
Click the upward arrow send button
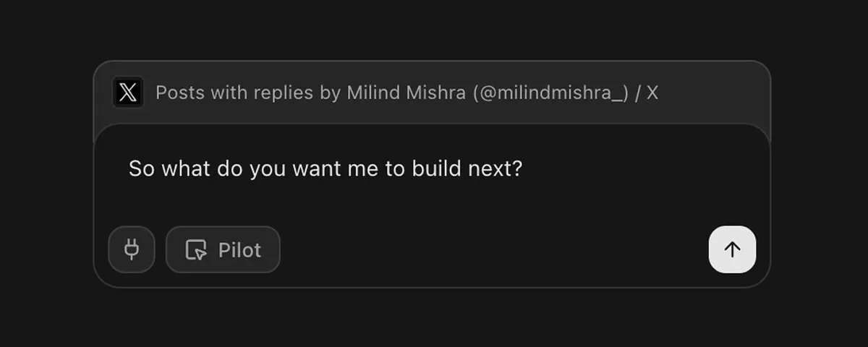click(732, 249)
